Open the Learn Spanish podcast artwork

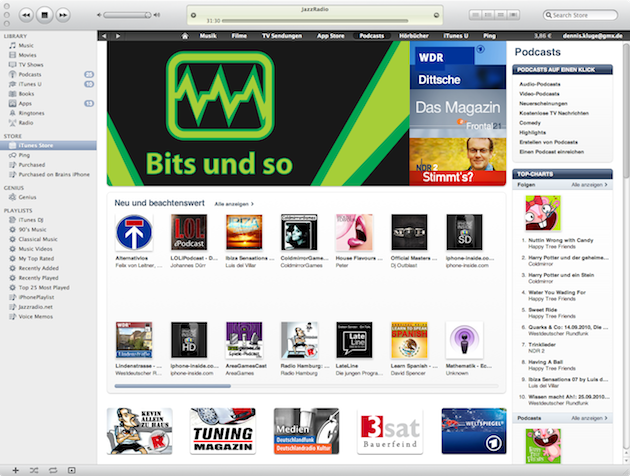[x=409, y=340]
